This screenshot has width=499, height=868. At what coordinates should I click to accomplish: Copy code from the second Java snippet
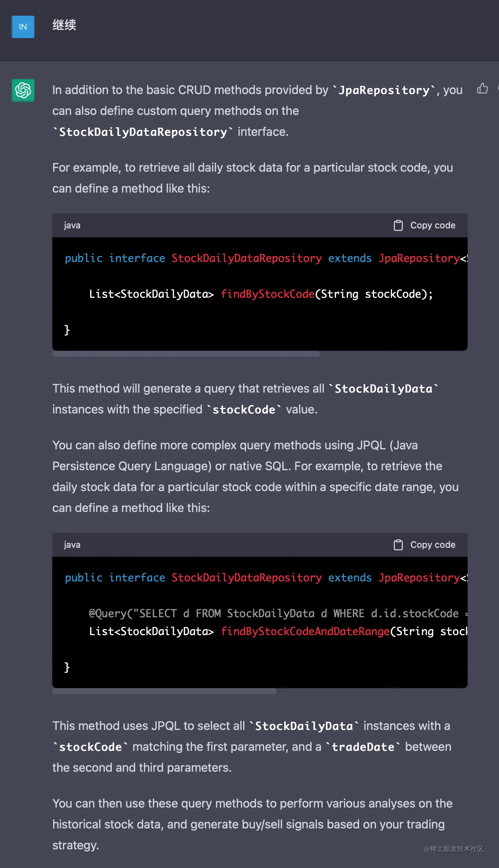(424, 545)
